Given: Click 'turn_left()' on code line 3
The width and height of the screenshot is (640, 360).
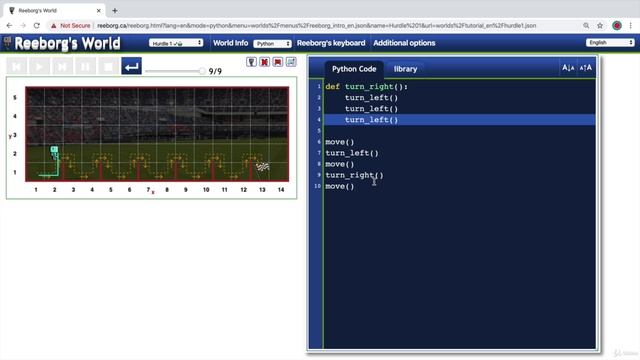Looking at the screenshot, I should click(371, 109).
